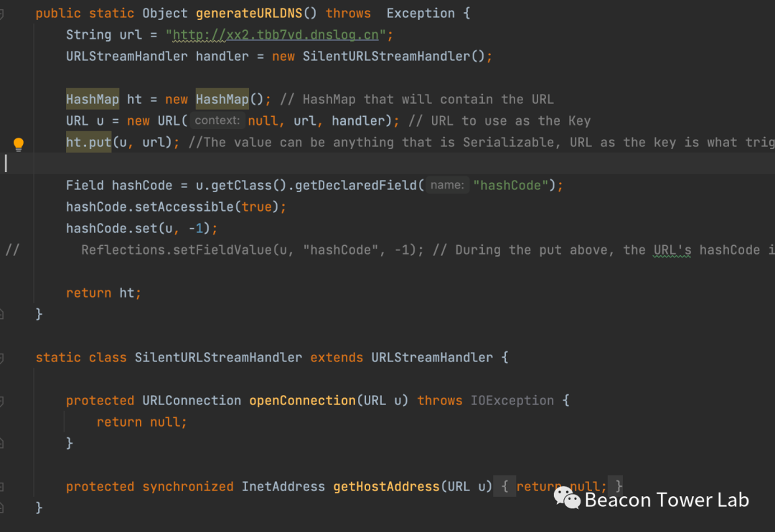Collapse the generateURLDNS method via gutter fold marker
Screen dimensions: 775x532
click(x=2, y=14)
